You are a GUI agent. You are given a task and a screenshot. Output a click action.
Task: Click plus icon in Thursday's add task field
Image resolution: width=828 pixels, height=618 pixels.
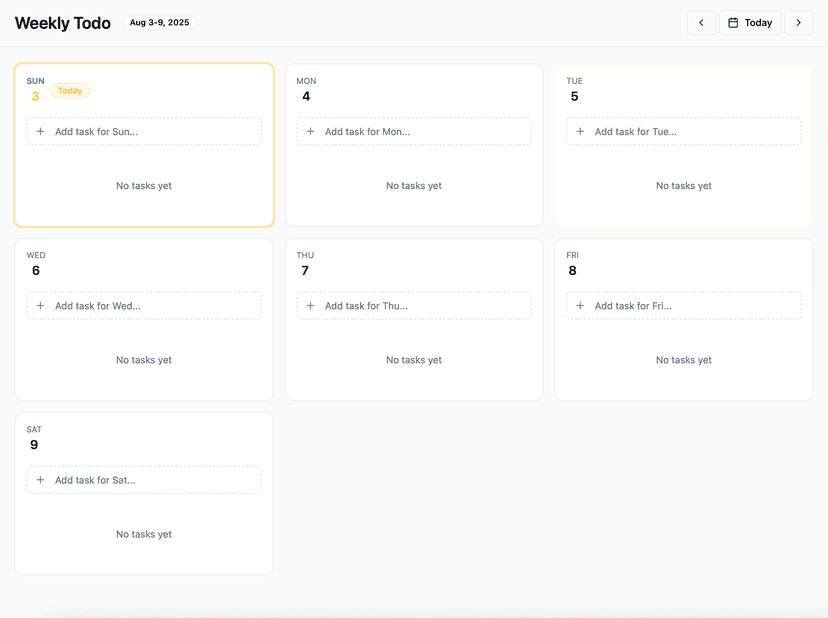310,306
